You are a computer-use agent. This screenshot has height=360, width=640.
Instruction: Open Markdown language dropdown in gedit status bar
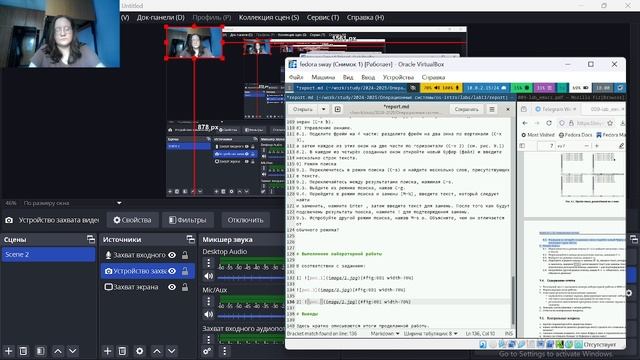click(385, 333)
